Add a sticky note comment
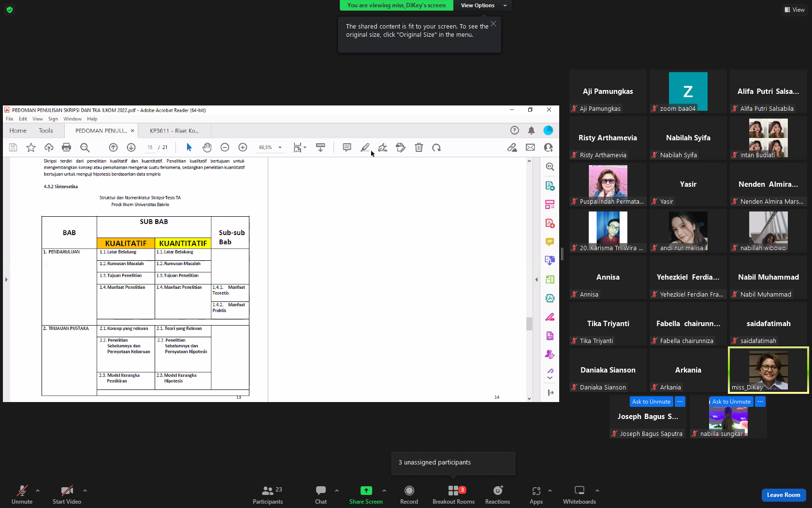The height and width of the screenshot is (508, 812). coord(347,148)
